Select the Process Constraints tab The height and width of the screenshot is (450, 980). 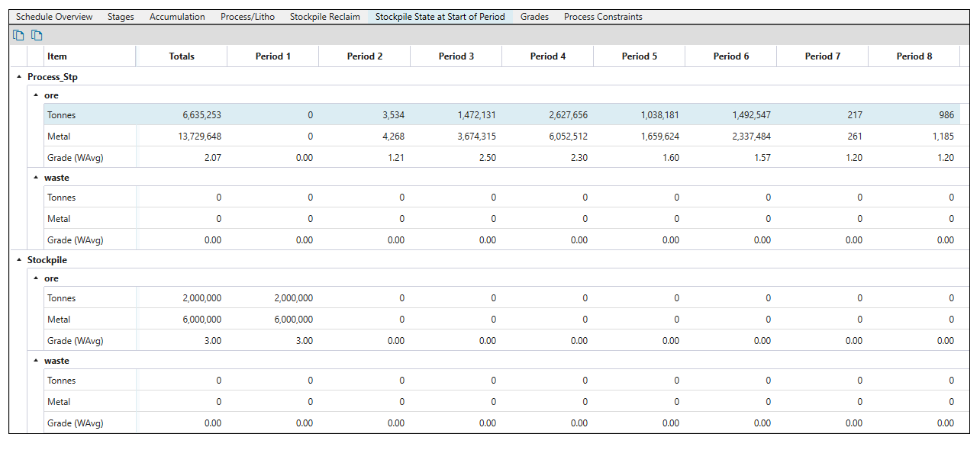(603, 17)
